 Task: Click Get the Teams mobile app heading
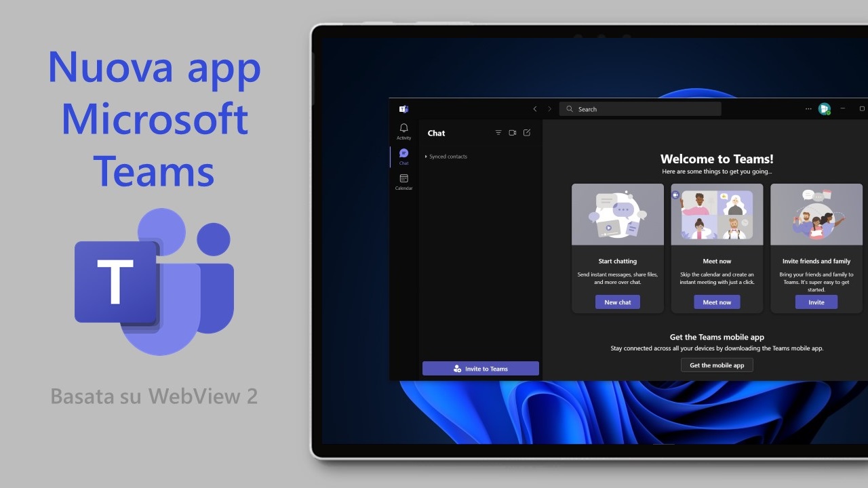pos(717,338)
